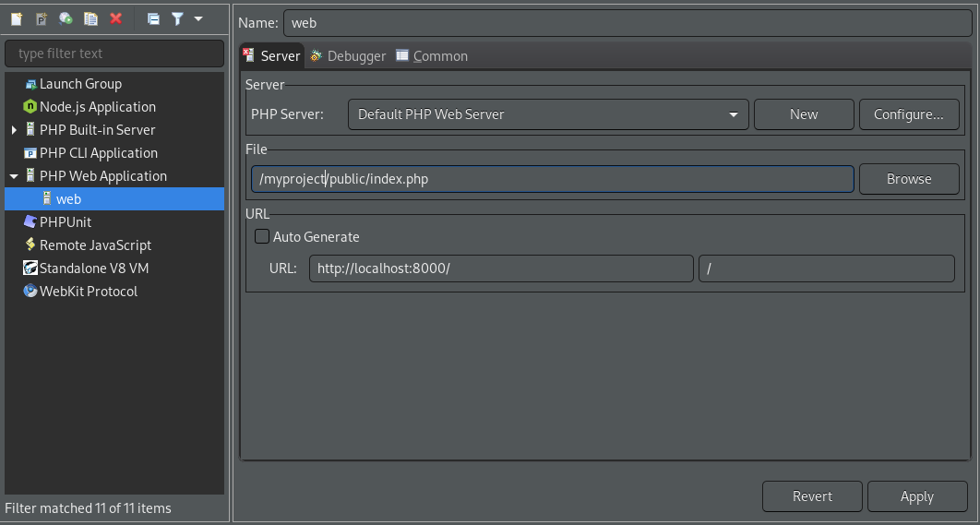980x525 pixels.
Task: Collapse the PHP Web Application node
Action: point(14,176)
